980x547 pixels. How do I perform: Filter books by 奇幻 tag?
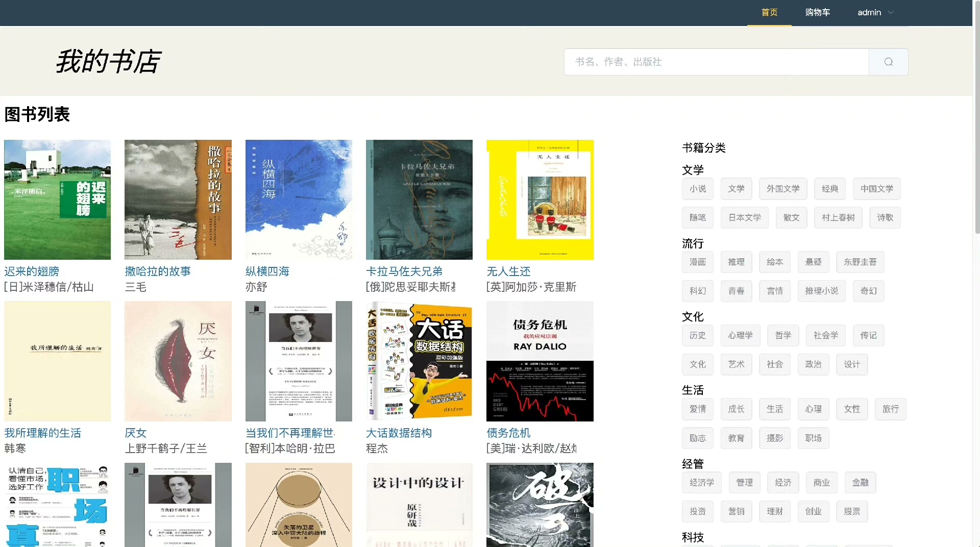(x=869, y=291)
